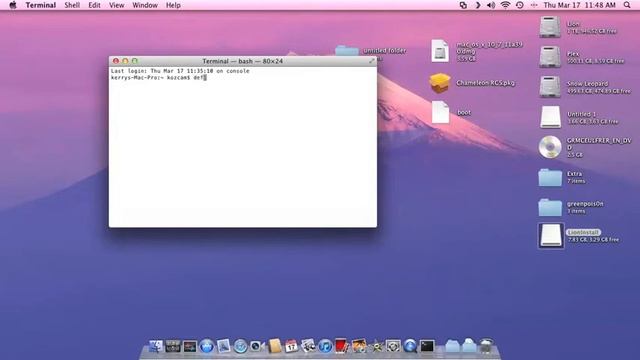
Task: Open the second folder stack beside Trash
Action: [469, 346]
